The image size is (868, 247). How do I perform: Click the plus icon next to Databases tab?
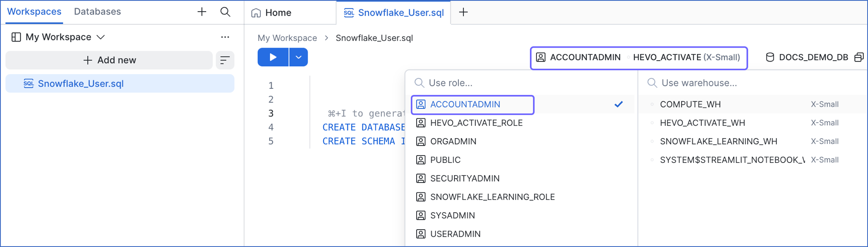pos(202,12)
